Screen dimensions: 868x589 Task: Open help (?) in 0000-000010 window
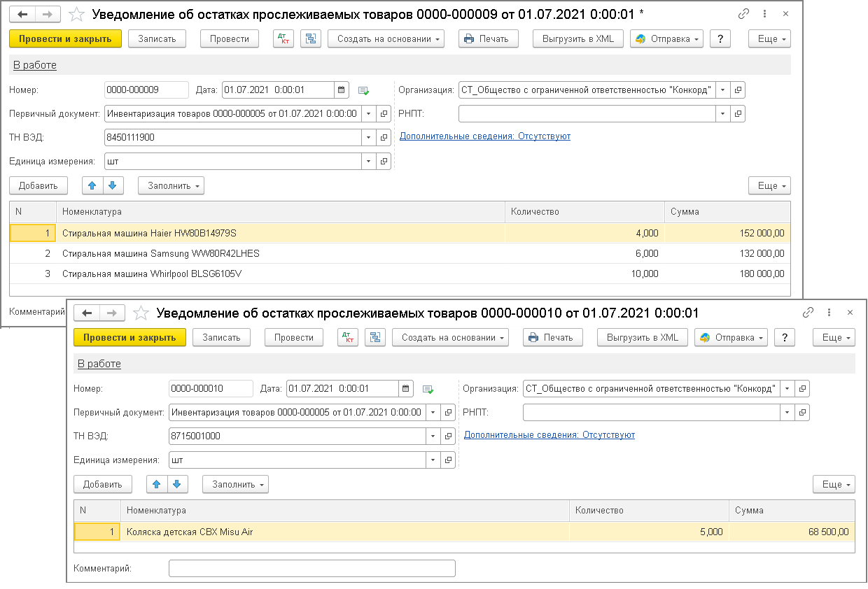coord(785,337)
